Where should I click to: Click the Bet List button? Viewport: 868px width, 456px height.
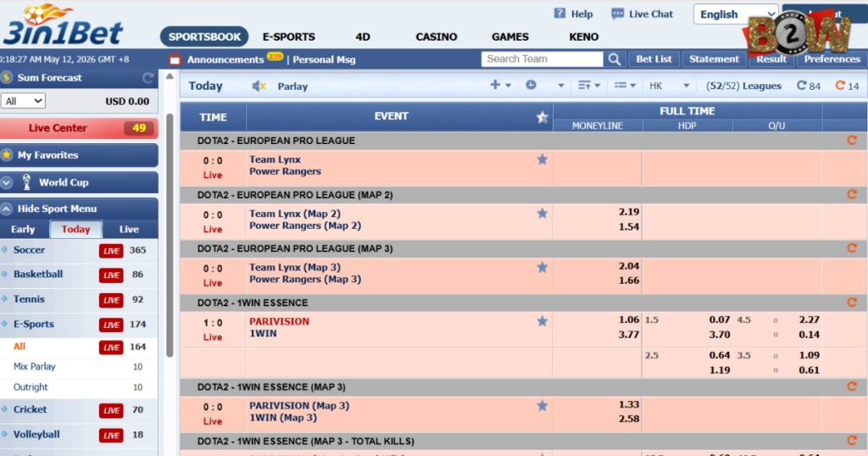point(654,59)
